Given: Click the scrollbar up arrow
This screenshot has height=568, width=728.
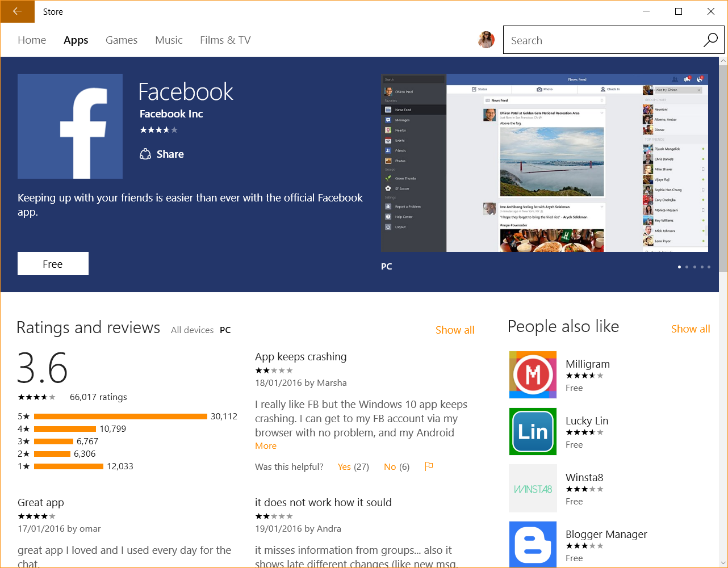Looking at the screenshot, I should click(x=723, y=61).
